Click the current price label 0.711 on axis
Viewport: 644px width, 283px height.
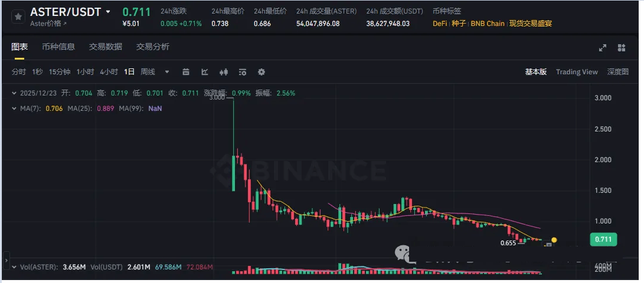(x=603, y=239)
